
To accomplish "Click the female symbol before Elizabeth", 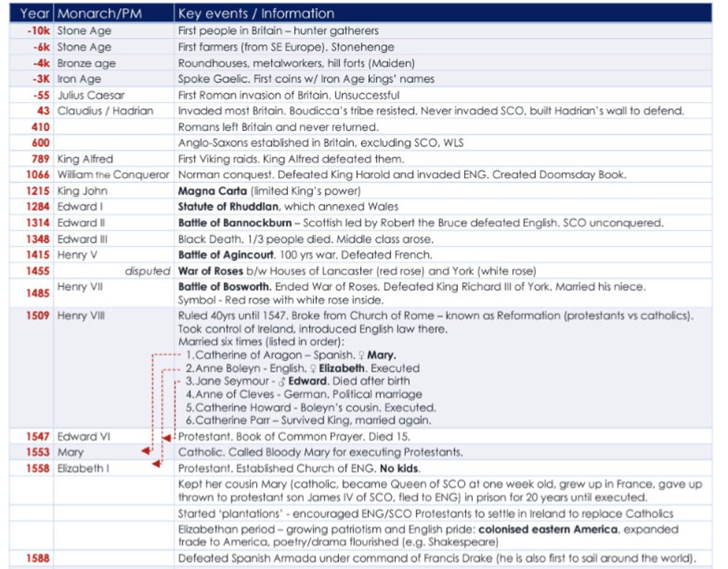I will [313, 369].
